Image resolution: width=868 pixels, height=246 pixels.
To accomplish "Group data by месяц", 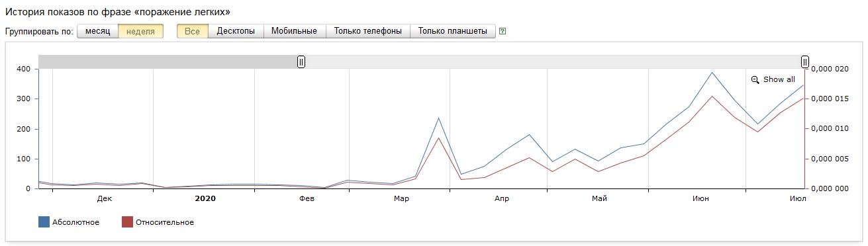I will click(x=98, y=31).
